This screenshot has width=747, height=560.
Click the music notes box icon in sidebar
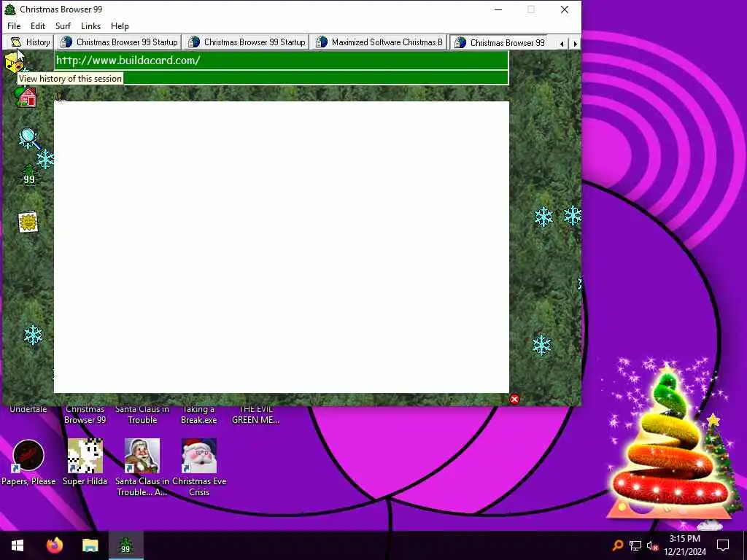coord(14,63)
